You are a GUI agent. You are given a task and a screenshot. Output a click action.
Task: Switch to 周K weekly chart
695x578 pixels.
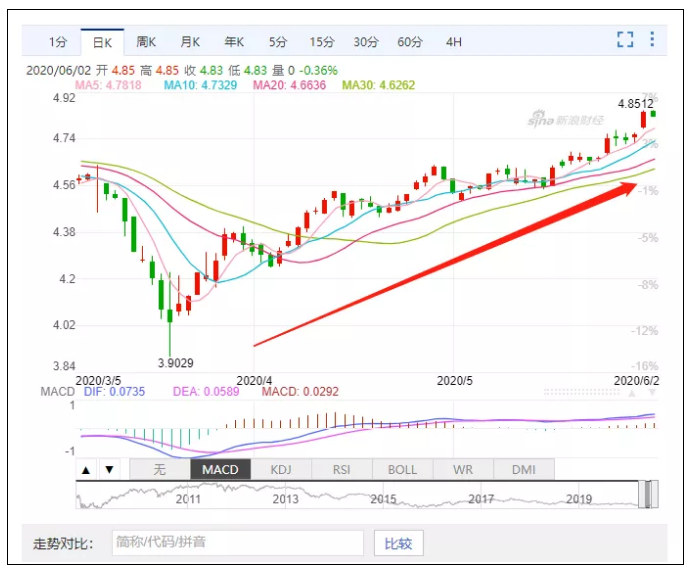[146, 42]
